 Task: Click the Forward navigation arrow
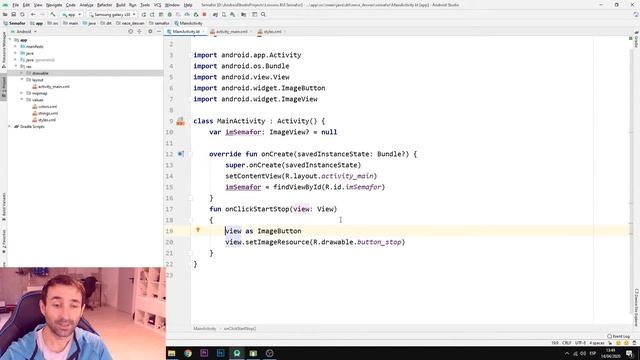42,14
